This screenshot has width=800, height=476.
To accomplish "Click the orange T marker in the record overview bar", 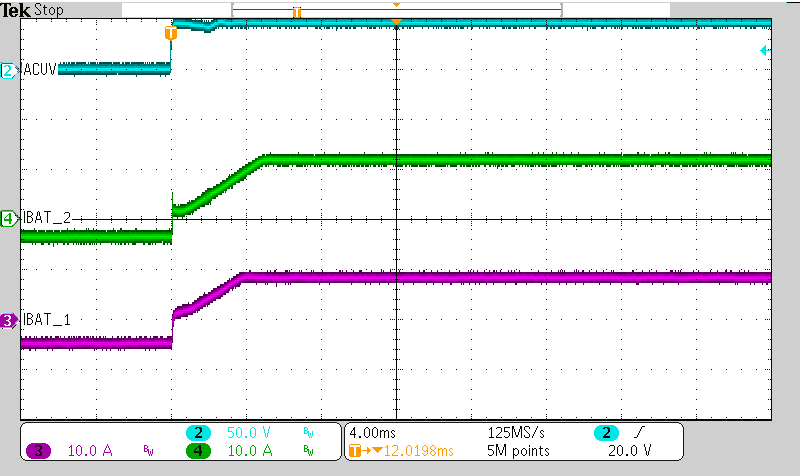I will pos(296,12).
